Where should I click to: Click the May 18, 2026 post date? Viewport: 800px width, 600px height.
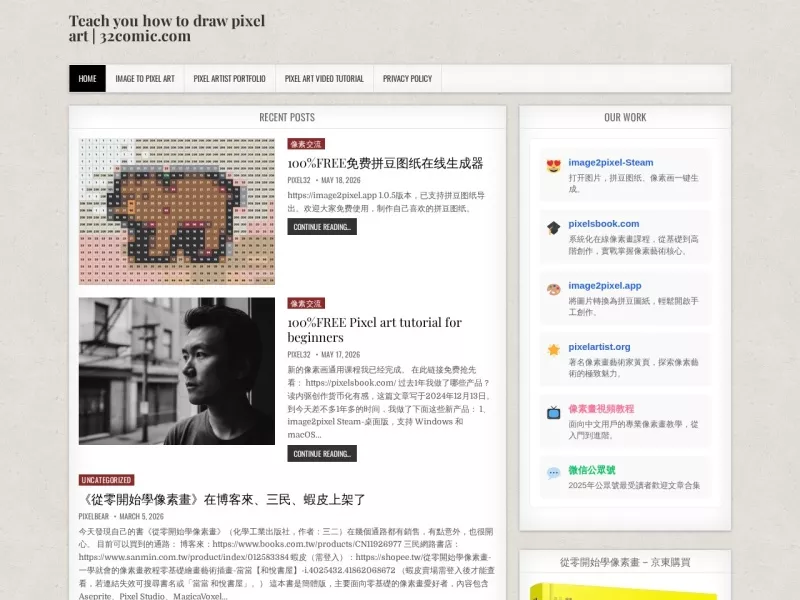[x=341, y=180]
